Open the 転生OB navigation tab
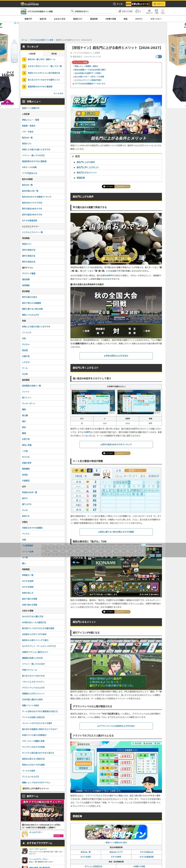The image size is (186, 868). click(x=43, y=19)
